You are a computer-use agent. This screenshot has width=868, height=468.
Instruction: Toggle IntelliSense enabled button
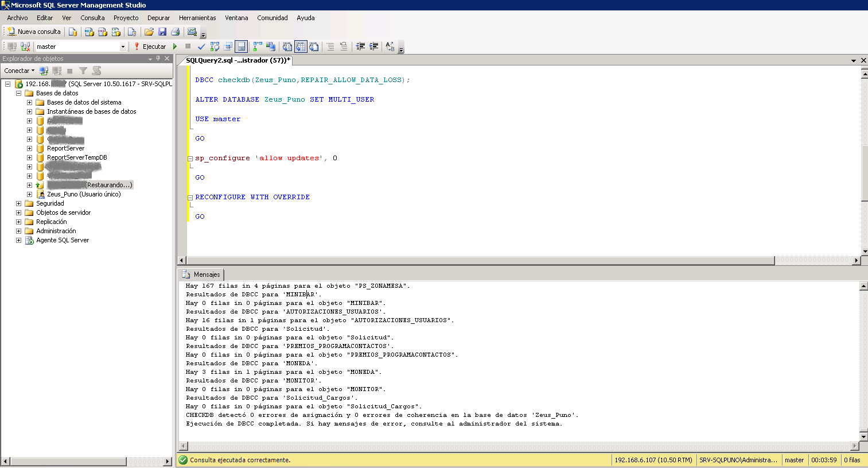tap(242, 47)
